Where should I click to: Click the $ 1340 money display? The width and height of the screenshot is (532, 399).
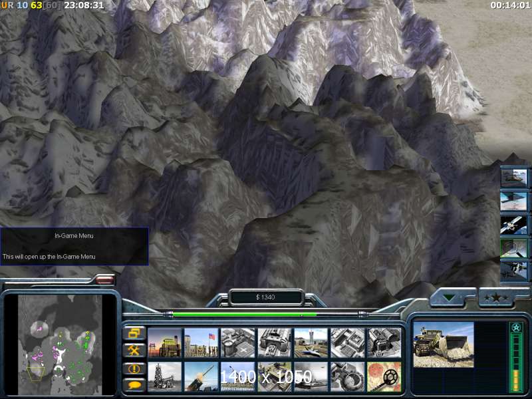(x=265, y=297)
